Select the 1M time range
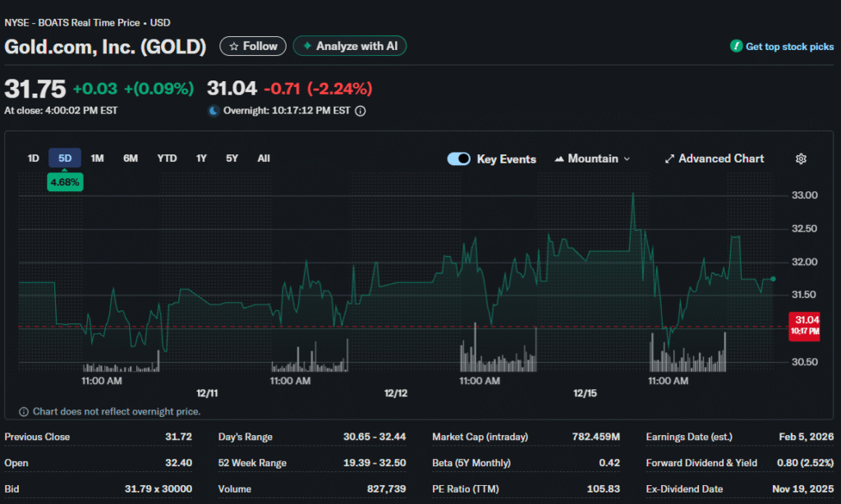This screenshot has width=841, height=504. pyautogui.click(x=97, y=158)
